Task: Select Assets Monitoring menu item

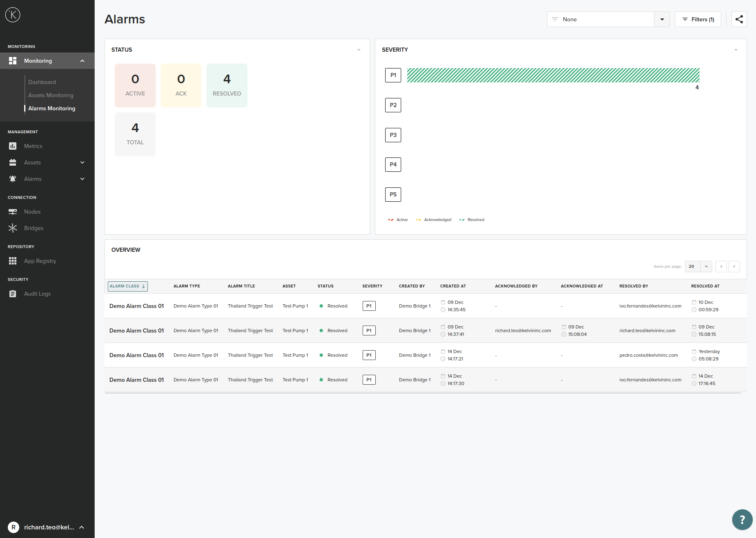Action: click(51, 95)
